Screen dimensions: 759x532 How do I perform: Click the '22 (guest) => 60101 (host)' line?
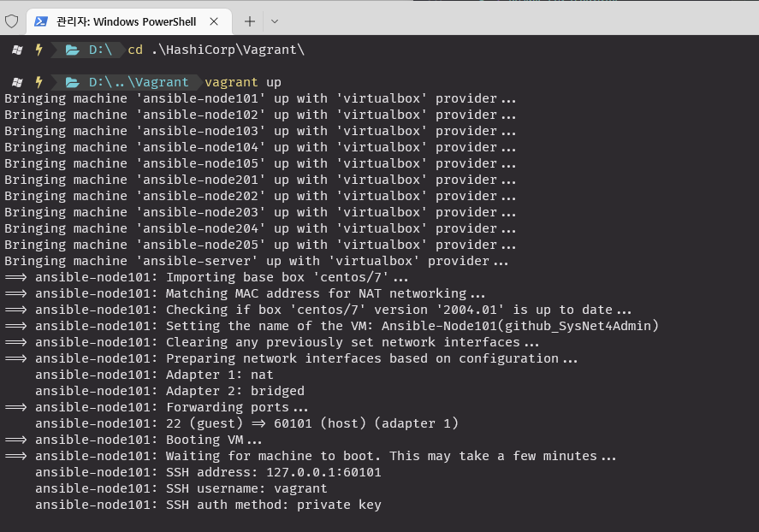247,423
